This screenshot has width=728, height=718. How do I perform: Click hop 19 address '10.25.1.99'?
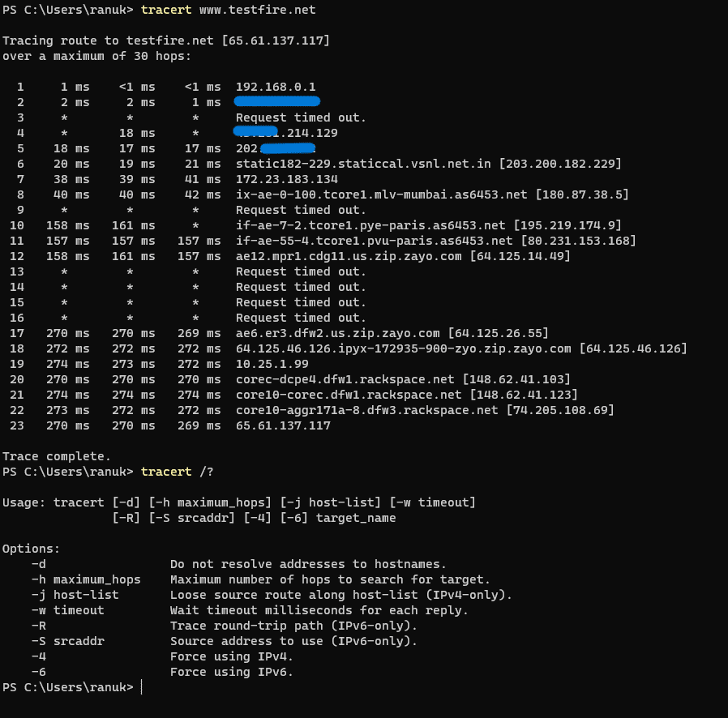272,364
